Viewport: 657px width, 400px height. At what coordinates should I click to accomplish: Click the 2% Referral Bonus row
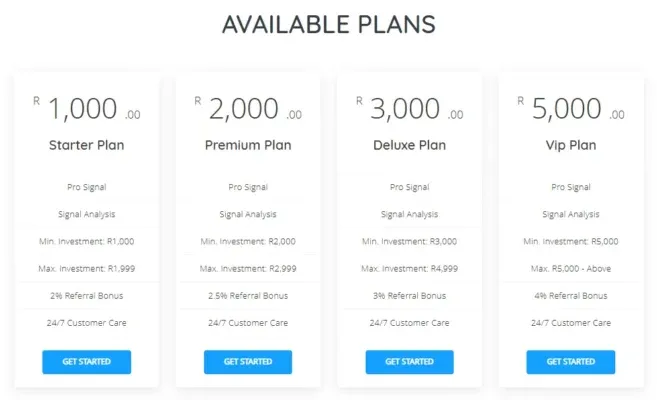coord(86,295)
